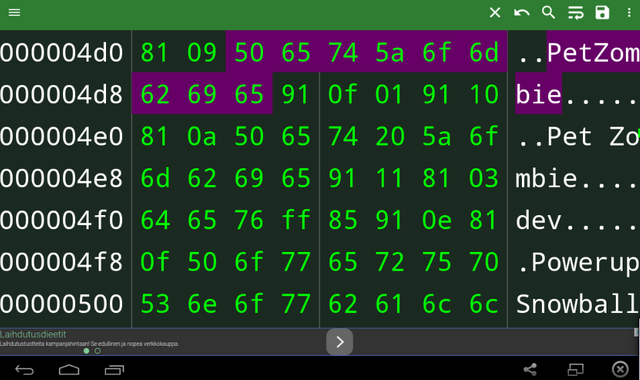Viewport: 640px width, 380px height.
Task: Select hex byte 61 in row 00000500
Action: pyautogui.click(x=390, y=304)
